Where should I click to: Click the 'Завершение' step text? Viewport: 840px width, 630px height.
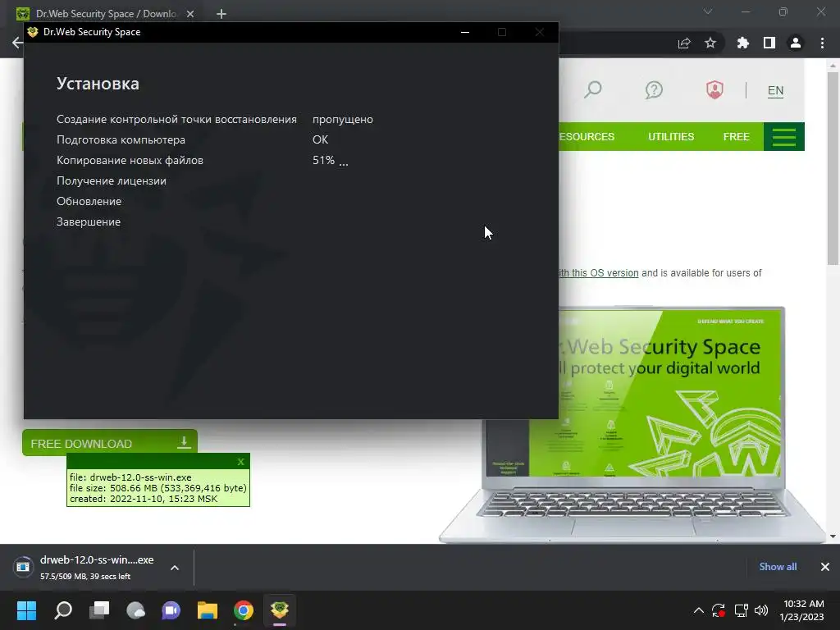click(89, 221)
